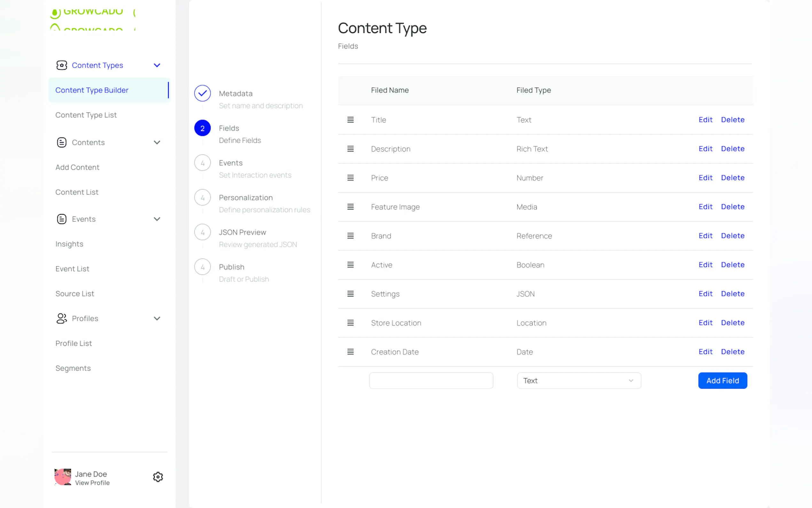Screen dimensions: 812x508
Task: Click the Add Field button
Action: pos(722,381)
